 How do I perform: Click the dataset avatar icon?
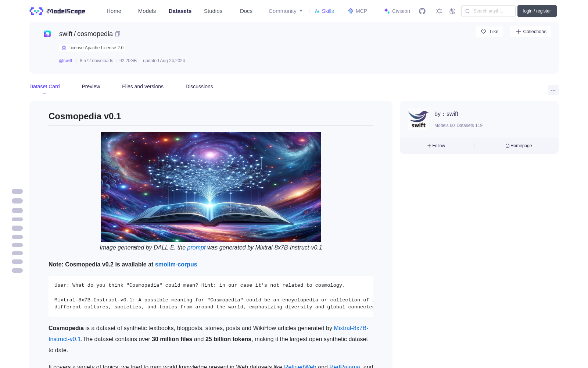point(47,34)
